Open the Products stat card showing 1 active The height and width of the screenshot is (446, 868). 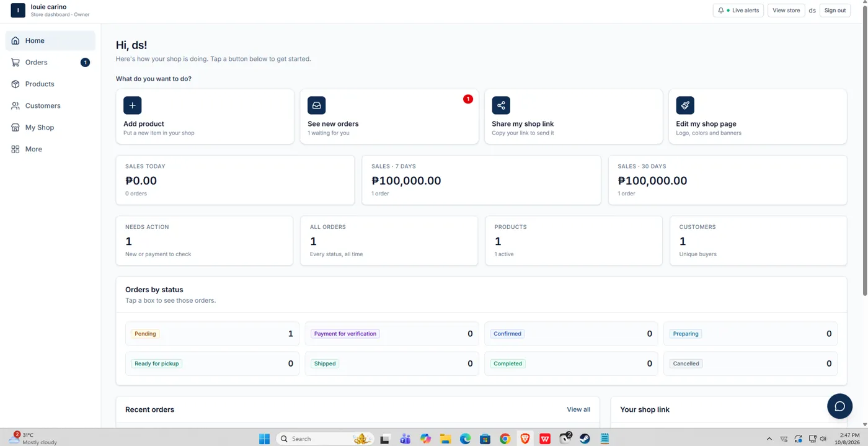[x=573, y=241]
